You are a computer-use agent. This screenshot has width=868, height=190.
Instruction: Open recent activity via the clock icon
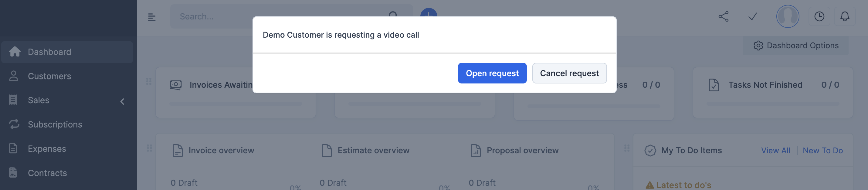point(819,16)
